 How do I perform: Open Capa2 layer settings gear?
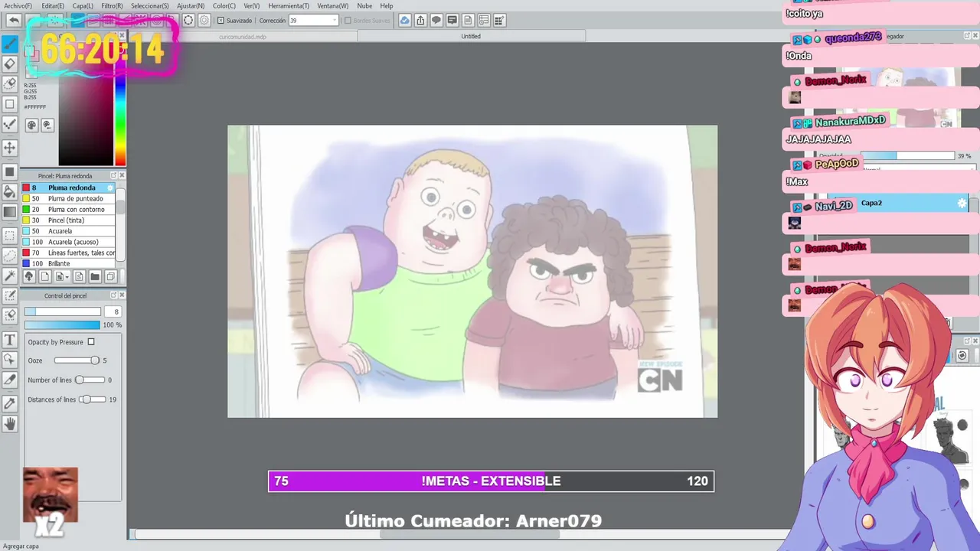(x=962, y=203)
